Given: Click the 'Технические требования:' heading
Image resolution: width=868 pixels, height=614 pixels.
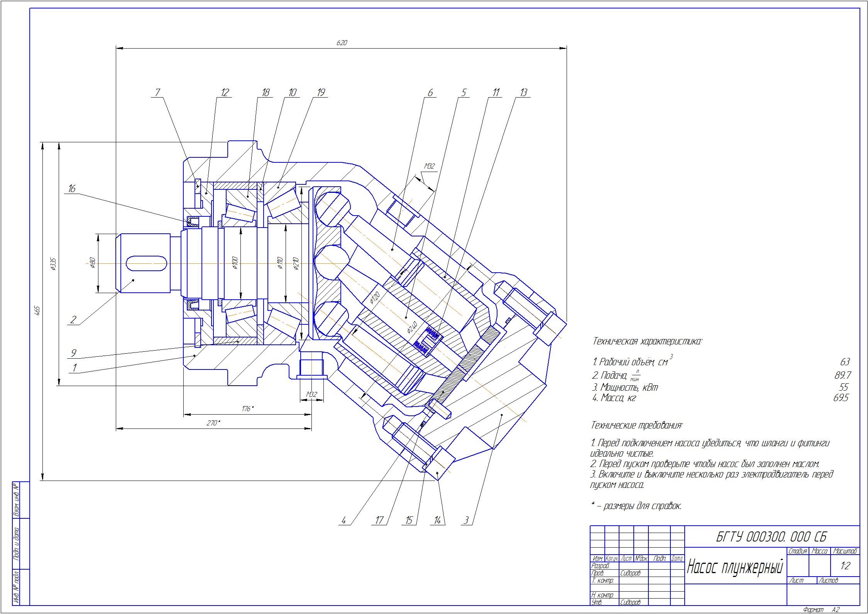Looking at the screenshot, I should click(x=637, y=425).
